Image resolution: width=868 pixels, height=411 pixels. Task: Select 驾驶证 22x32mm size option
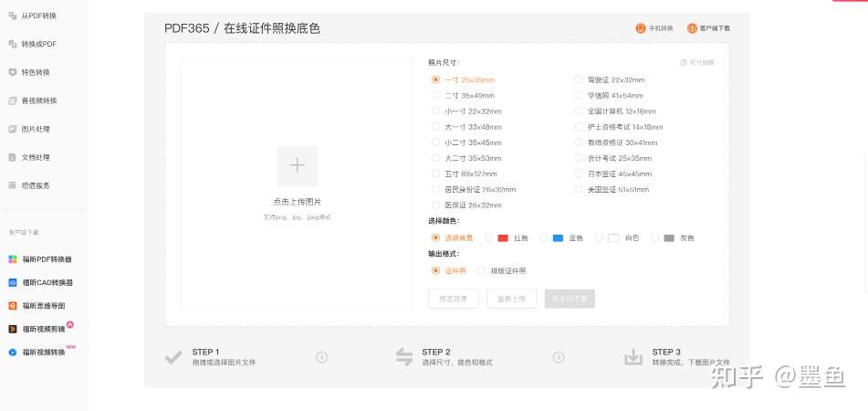coord(610,79)
